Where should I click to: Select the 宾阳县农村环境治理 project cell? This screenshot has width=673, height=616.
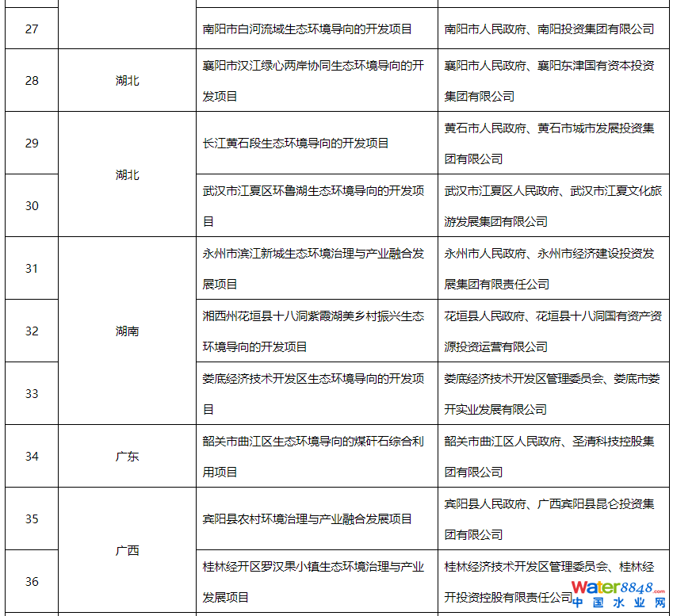[308, 519]
